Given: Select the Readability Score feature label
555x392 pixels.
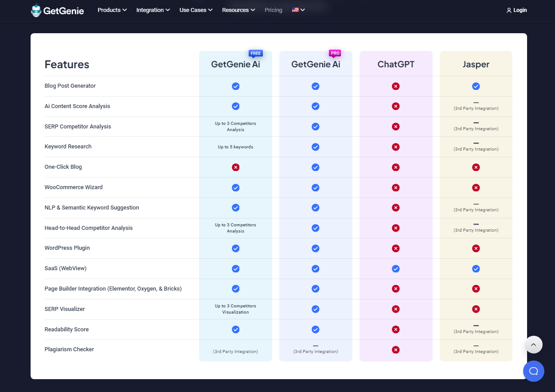Looking at the screenshot, I should point(66,330).
